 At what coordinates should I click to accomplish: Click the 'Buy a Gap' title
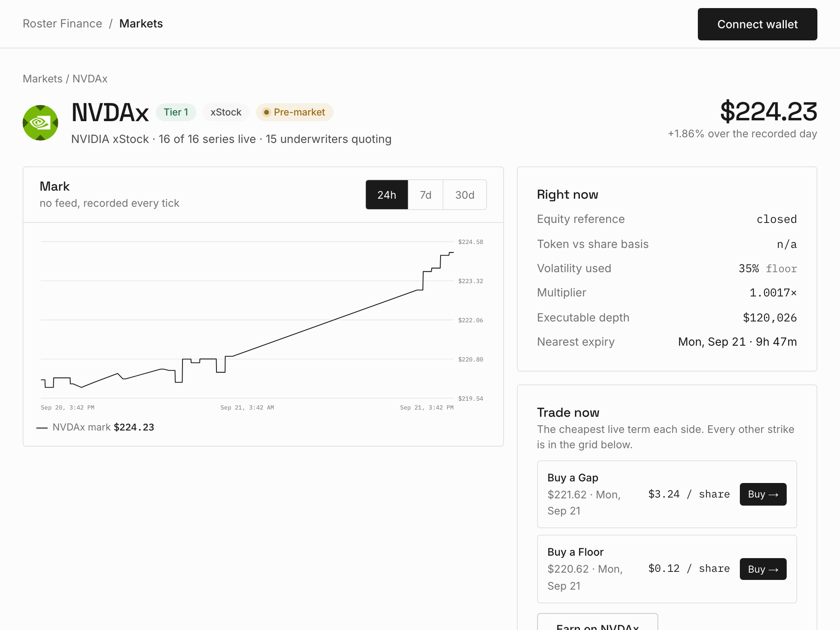coord(573,478)
